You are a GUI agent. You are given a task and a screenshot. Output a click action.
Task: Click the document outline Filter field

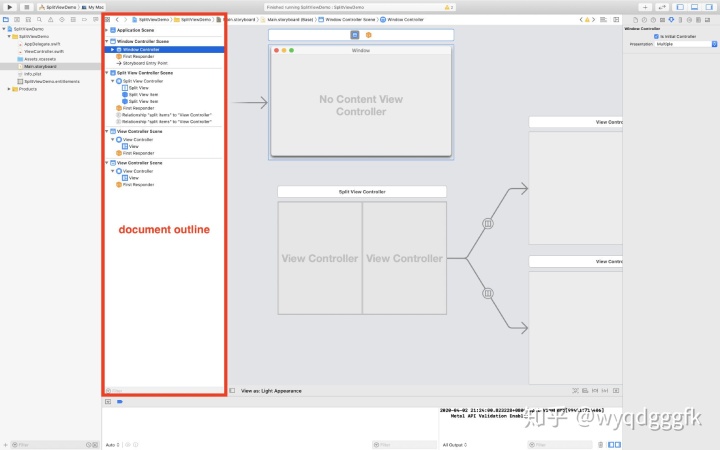(164, 391)
